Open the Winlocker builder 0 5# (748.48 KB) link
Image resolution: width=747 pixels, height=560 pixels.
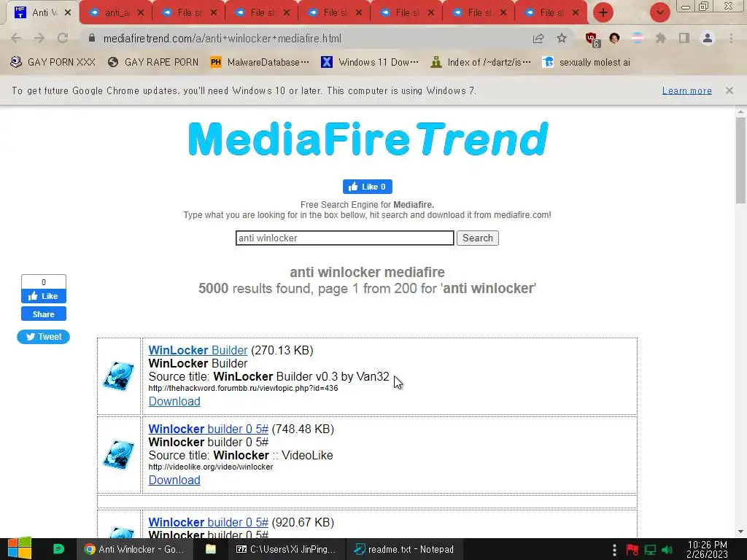click(208, 429)
